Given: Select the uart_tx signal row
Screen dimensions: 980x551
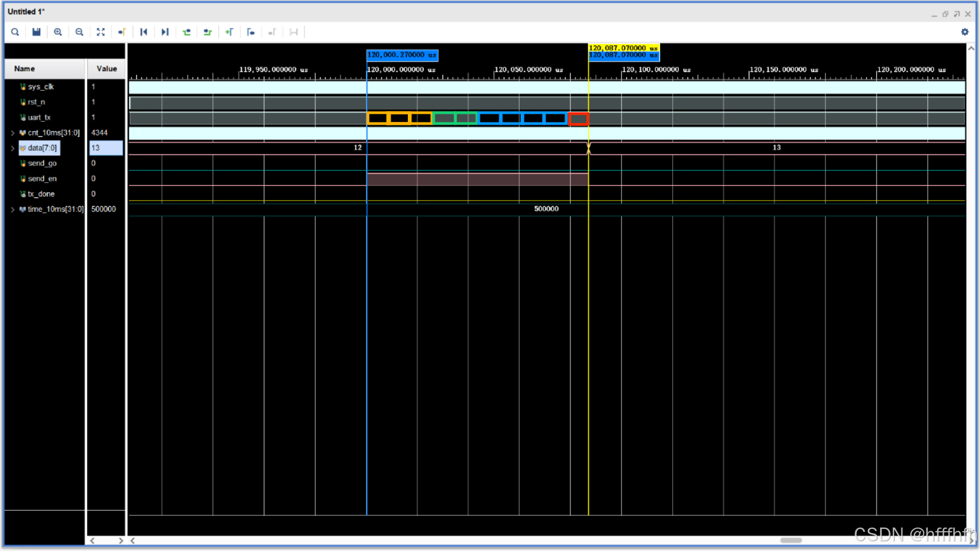Looking at the screenshot, I should (39, 117).
